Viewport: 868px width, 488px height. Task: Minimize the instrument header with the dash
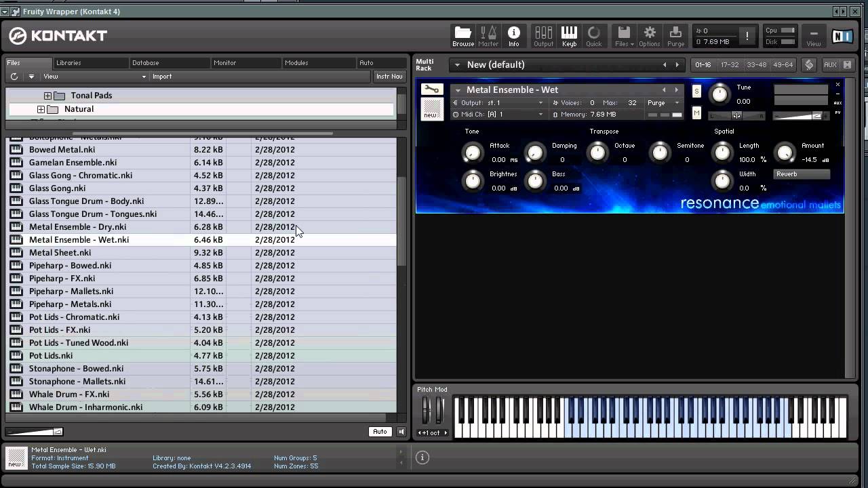[837, 94]
